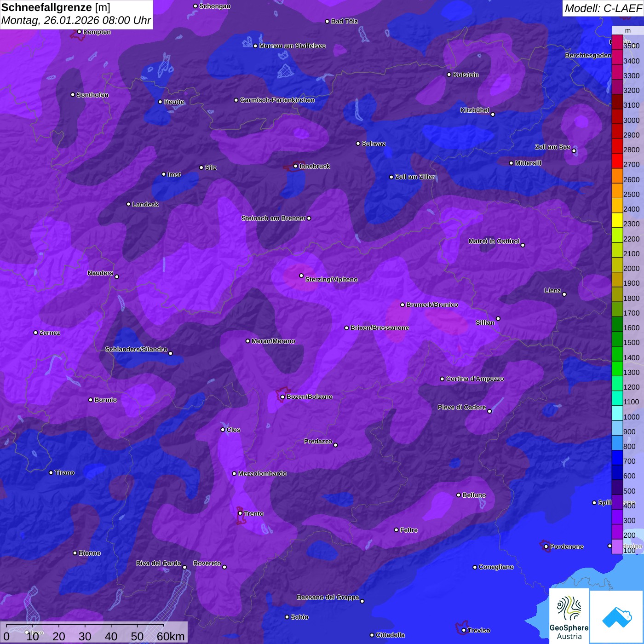644x644 pixels.
Task: Click the Sillian city label
Action: [x=485, y=322]
